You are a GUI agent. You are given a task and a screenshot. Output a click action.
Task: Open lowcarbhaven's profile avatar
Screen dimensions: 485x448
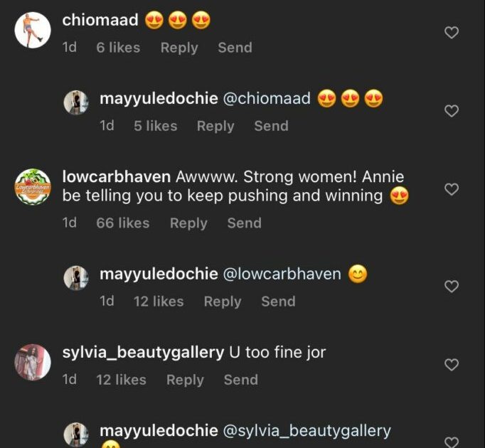[33, 186]
